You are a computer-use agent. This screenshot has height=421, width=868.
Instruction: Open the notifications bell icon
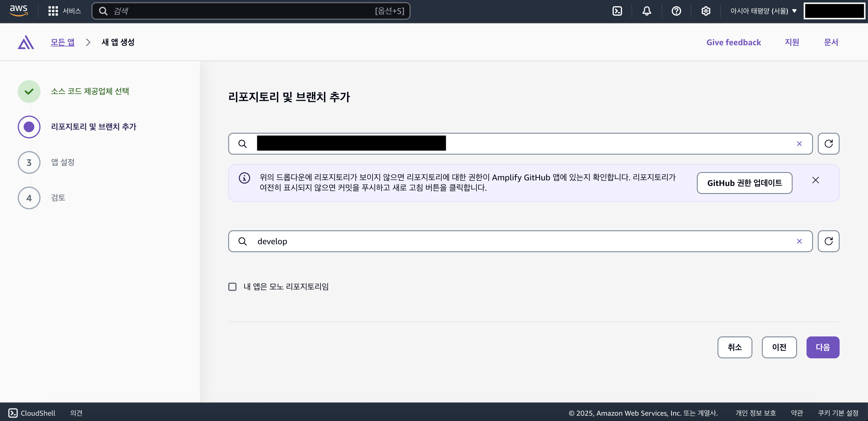[x=647, y=10]
